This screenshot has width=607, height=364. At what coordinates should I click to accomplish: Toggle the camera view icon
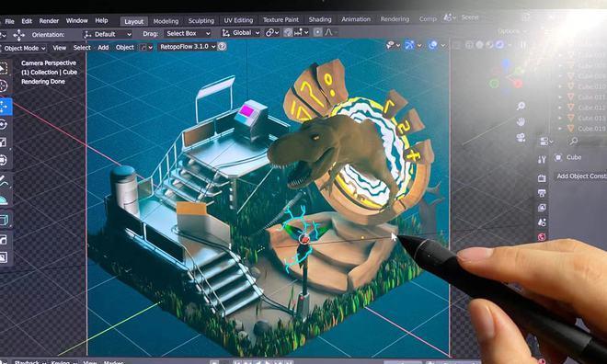521,137
